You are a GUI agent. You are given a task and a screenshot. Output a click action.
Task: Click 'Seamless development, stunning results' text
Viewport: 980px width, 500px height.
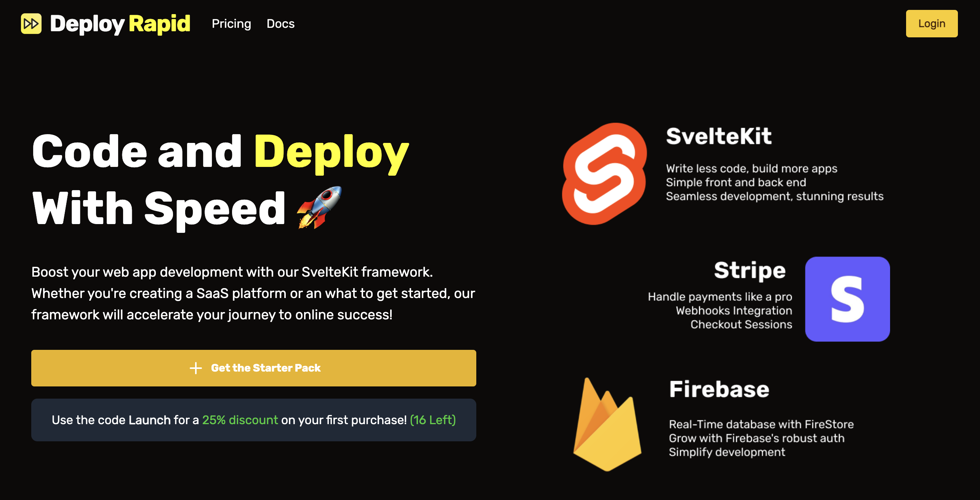[775, 196]
